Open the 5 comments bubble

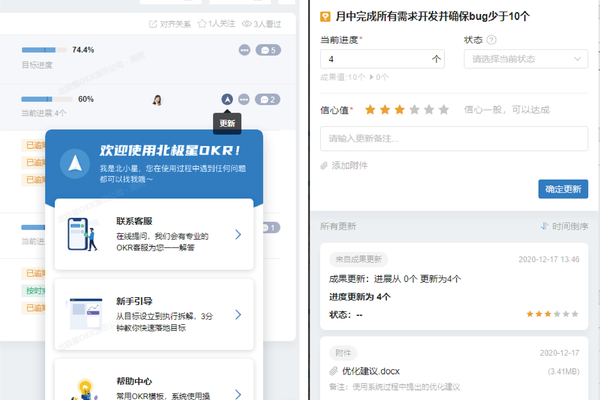point(268,50)
